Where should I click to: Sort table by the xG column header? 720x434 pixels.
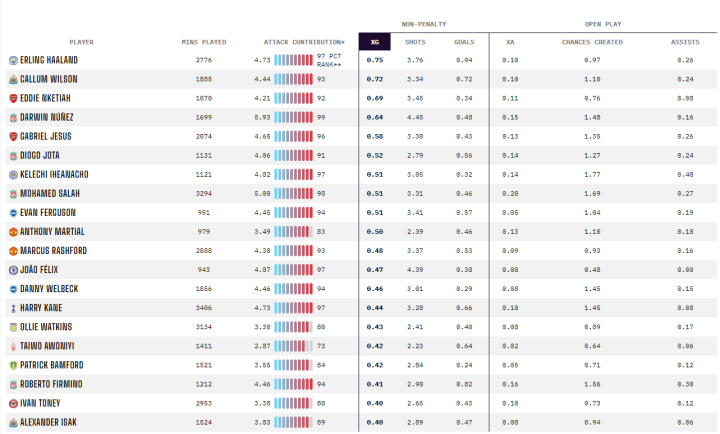[374, 42]
